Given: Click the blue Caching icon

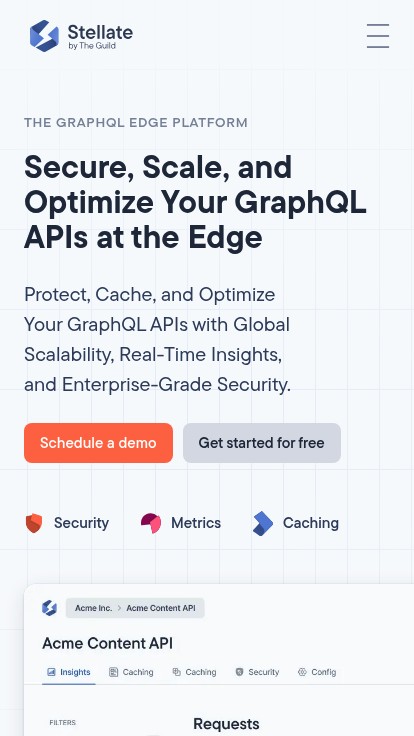Looking at the screenshot, I should point(263,523).
